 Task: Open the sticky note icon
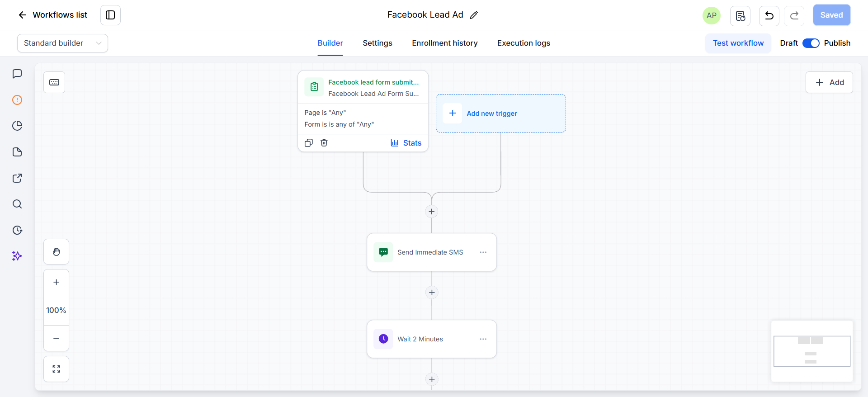point(17,152)
